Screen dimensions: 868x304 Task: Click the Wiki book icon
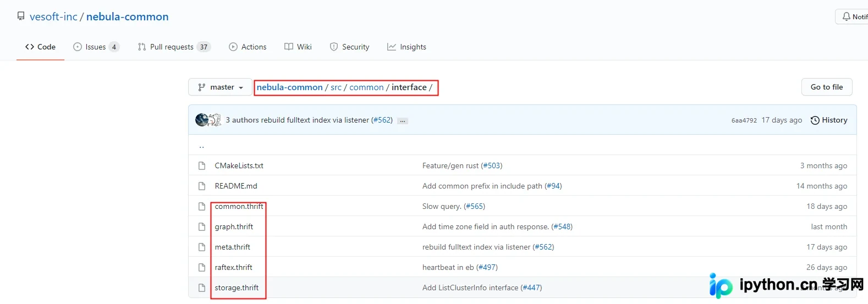289,47
